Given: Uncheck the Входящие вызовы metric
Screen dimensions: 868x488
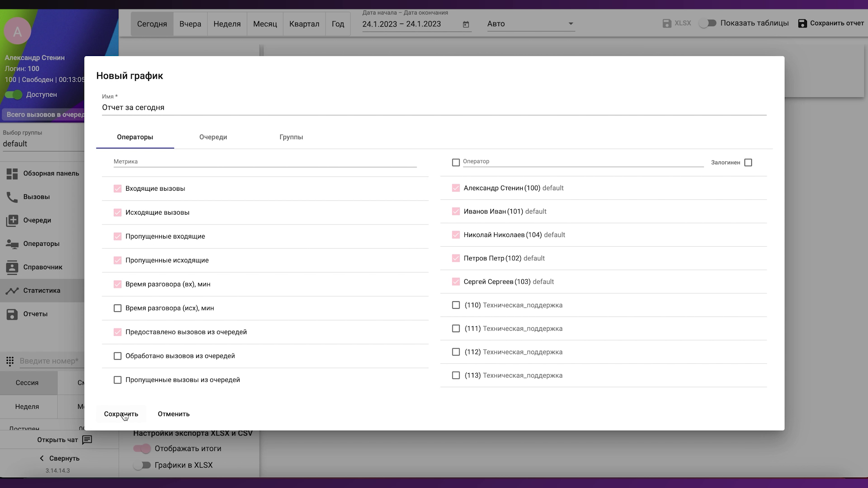Looking at the screenshot, I should (118, 188).
